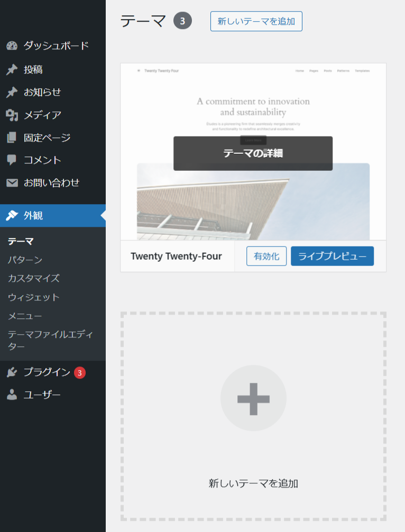
Task: Click the comment bubble icon
Action: click(x=12, y=160)
